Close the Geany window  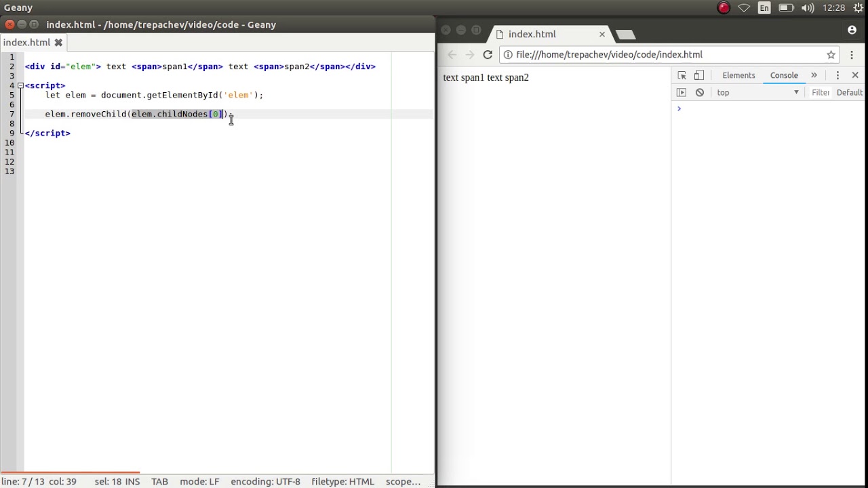(9, 24)
